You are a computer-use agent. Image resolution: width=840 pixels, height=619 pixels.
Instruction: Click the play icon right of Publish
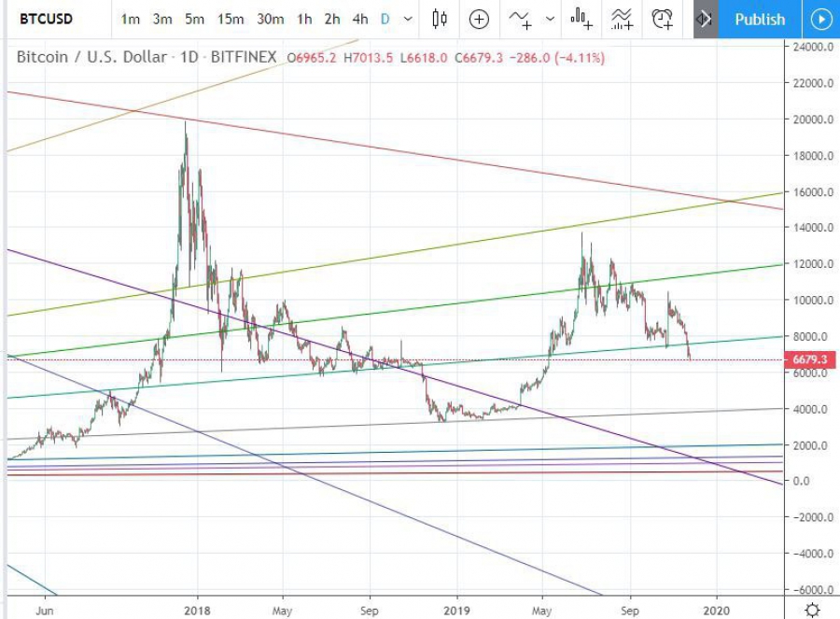point(820,20)
